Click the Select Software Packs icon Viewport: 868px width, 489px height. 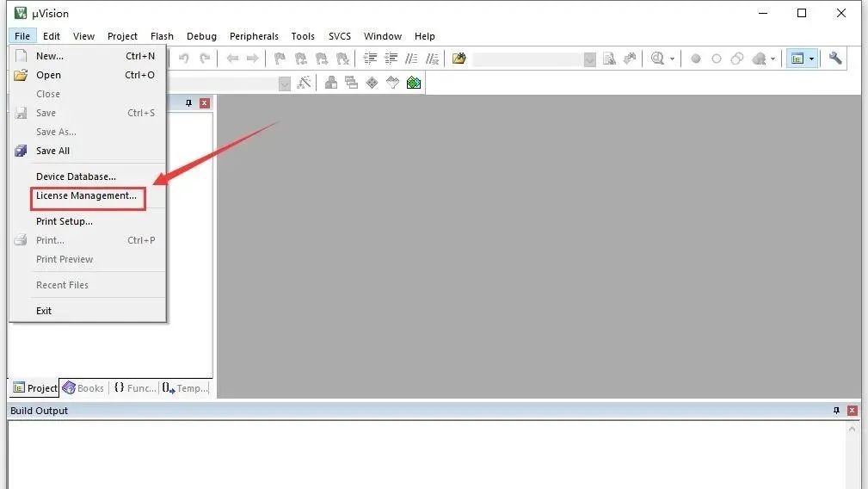(x=392, y=83)
